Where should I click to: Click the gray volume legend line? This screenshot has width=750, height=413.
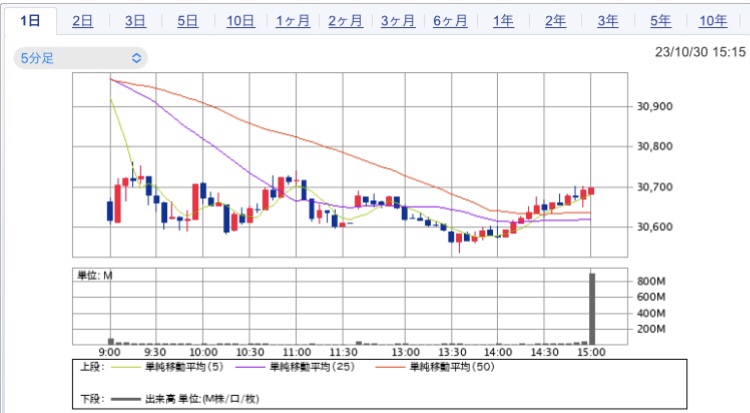pyautogui.click(x=125, y=399)
